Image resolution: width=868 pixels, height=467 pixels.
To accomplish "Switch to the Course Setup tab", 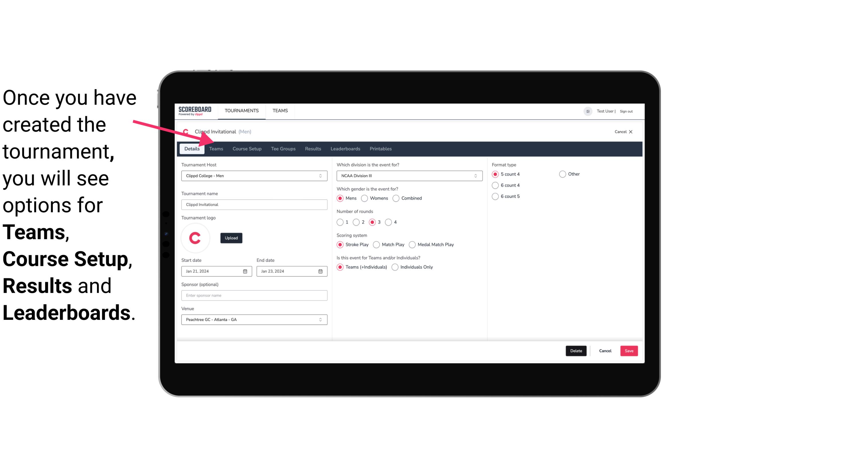I will click(x=246, y=148).
